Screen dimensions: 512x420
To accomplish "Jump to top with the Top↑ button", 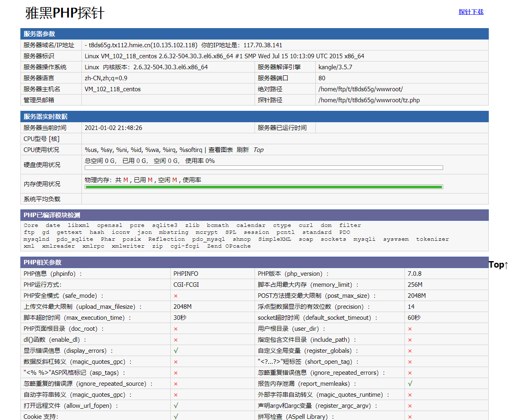I will tap(498, 265).
